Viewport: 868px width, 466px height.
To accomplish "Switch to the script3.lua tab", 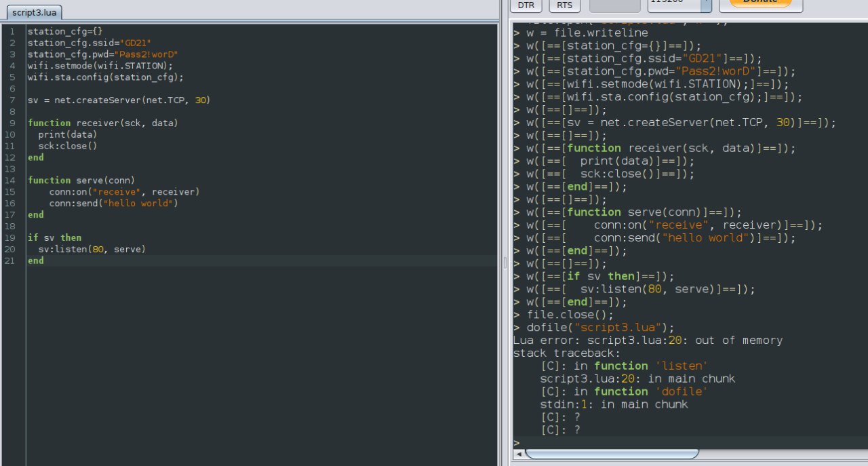I will (x=35, y=12).
